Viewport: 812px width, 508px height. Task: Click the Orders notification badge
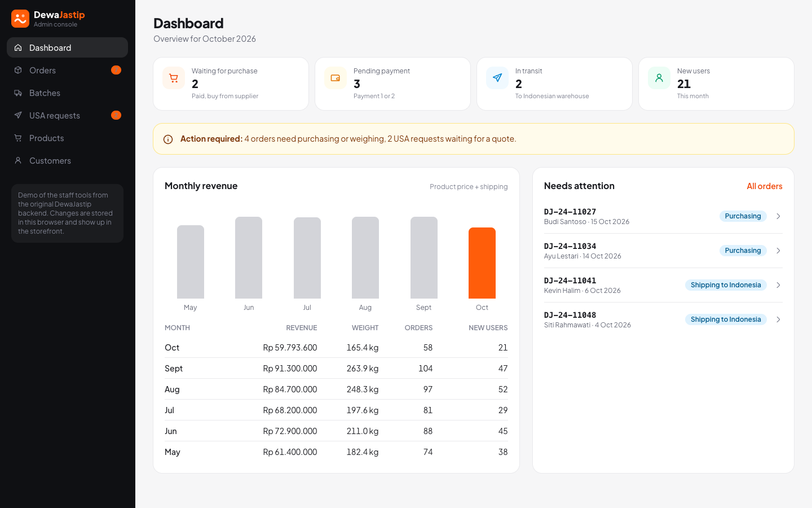(x=116, y=70)
